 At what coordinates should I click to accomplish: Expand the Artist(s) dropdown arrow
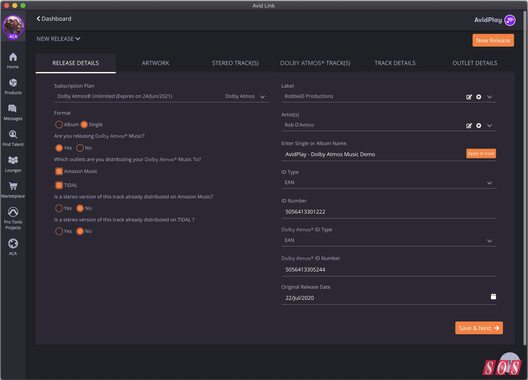(x=489, y=126)
